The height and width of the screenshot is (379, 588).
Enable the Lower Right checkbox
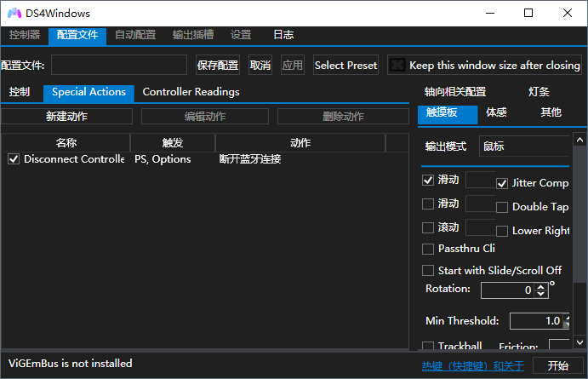point(502,231)
